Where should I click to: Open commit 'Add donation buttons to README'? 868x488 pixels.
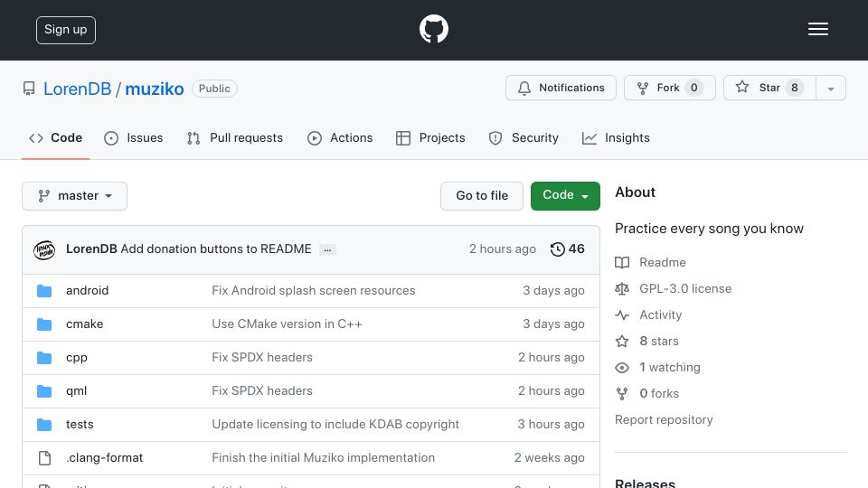pos(216,249)
